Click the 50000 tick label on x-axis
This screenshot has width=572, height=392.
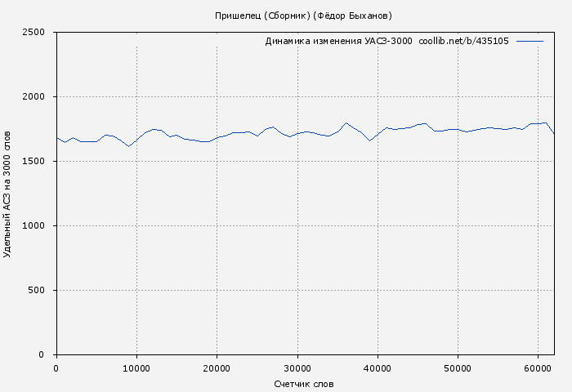(x=458, y=367)
